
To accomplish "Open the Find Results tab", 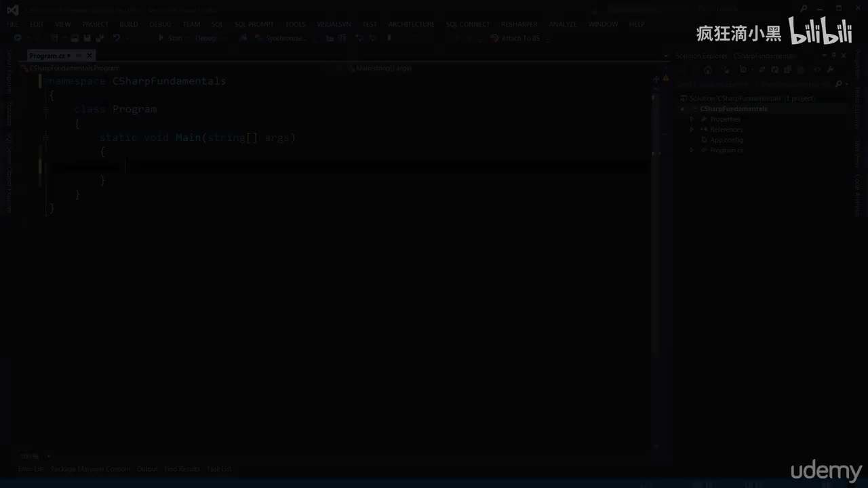I will coord(182,469).
